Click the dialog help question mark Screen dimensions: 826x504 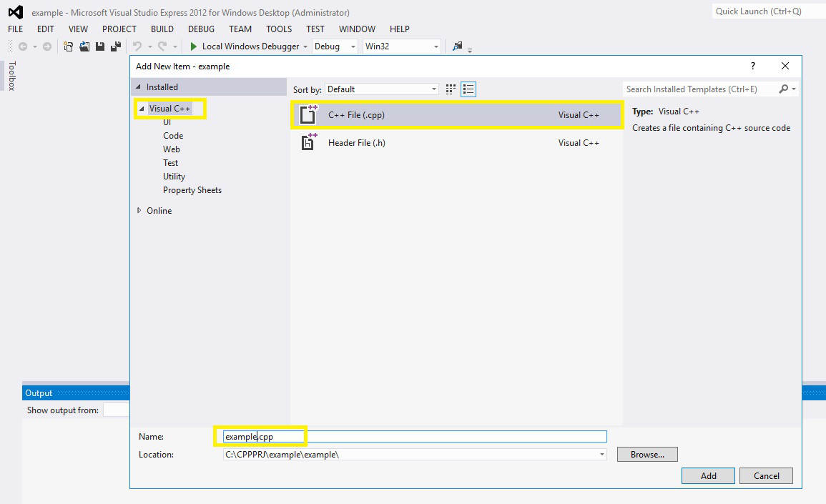tap(753, 66)
